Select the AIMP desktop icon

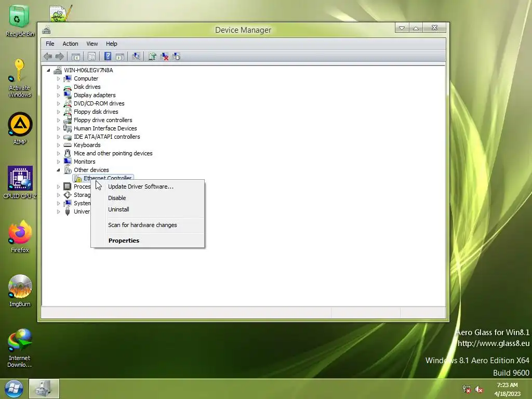(20, 128)
